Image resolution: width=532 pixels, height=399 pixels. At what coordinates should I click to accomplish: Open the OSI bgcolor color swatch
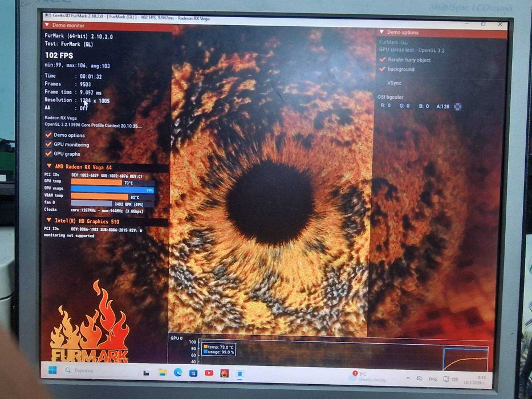click(x=458, y=107)
